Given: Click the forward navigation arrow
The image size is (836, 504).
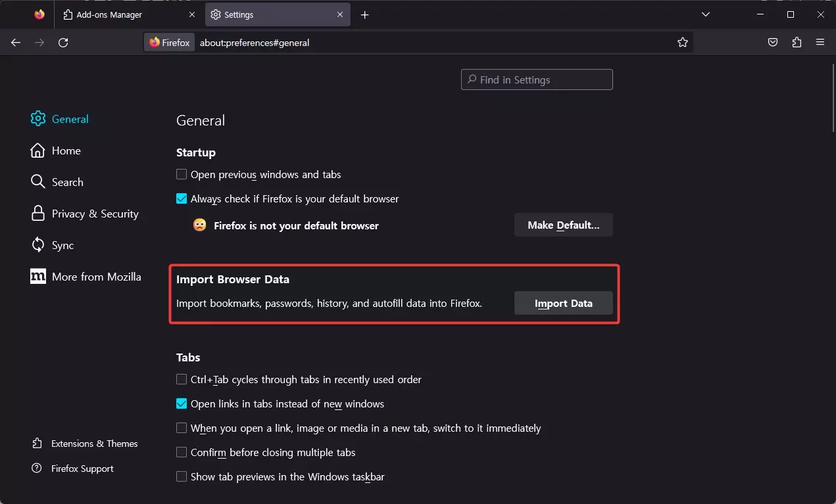Looking at the screenshot, I should pyautogui.click(x=39, y=42).
